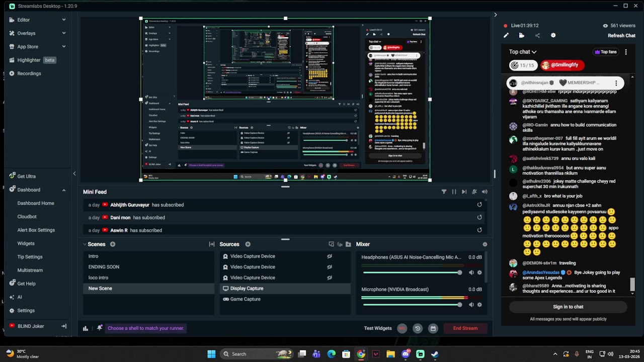
Task: Open Alert Box Settings
Action: 36,230
